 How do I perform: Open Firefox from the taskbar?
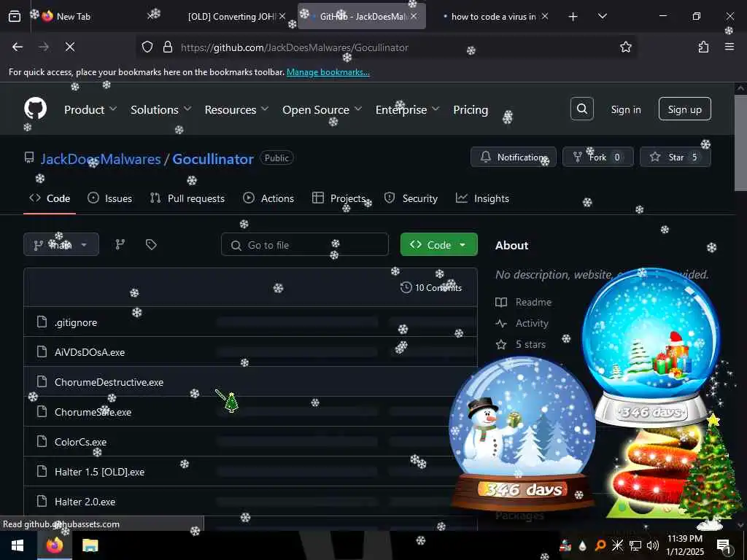pos(55,545)
